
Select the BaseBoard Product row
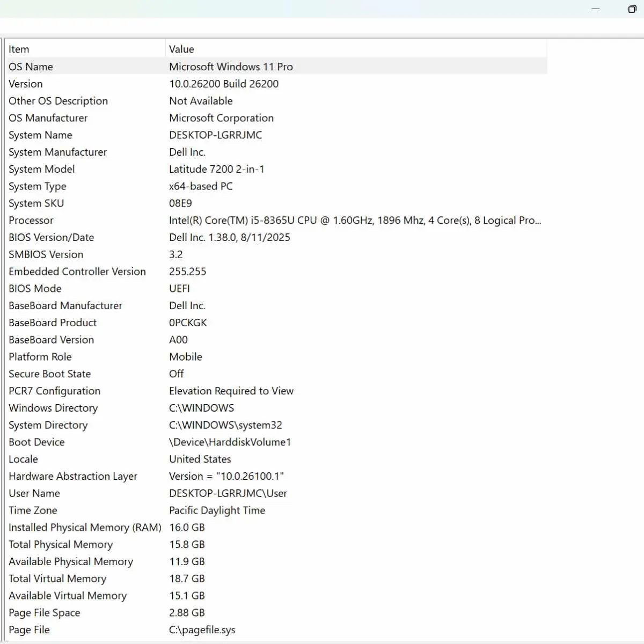(276, 323)
